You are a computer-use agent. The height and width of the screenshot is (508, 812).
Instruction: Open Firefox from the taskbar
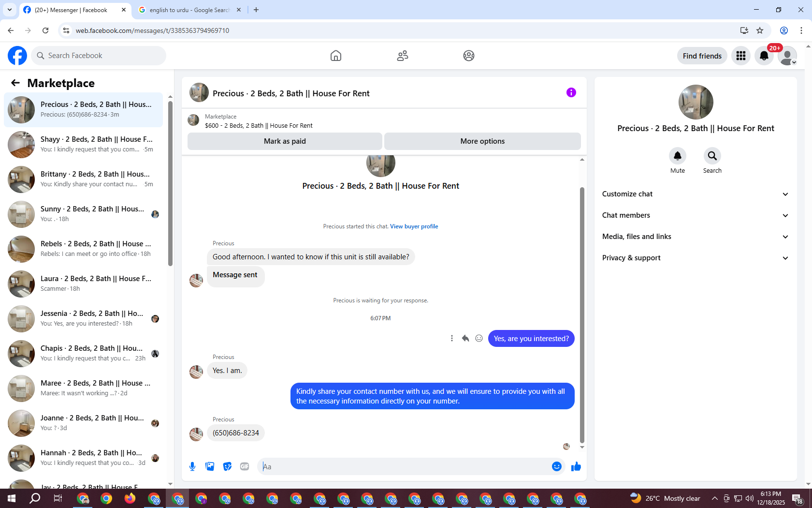(130, 498)
